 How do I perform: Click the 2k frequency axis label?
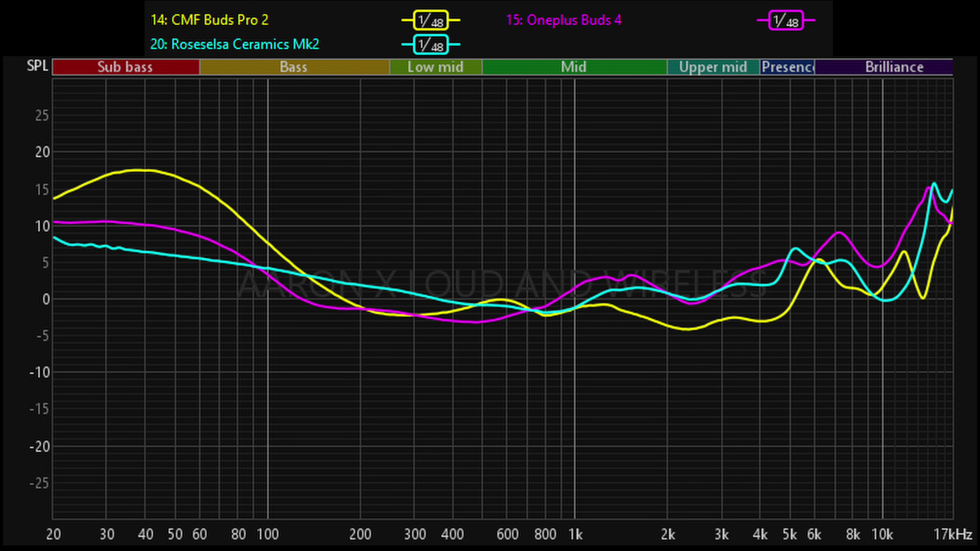[x=668, y=534]
